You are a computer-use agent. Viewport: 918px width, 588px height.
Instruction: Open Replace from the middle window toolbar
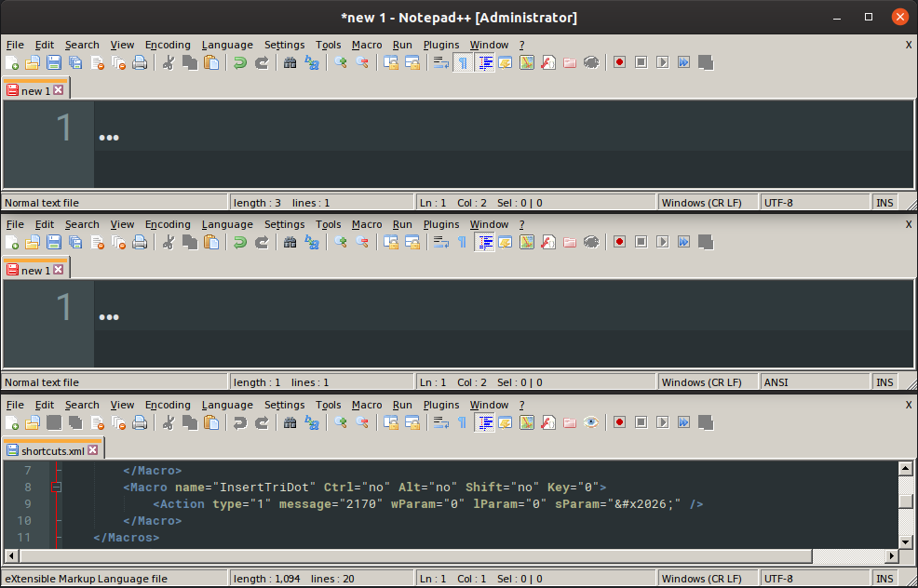point(312,242)
